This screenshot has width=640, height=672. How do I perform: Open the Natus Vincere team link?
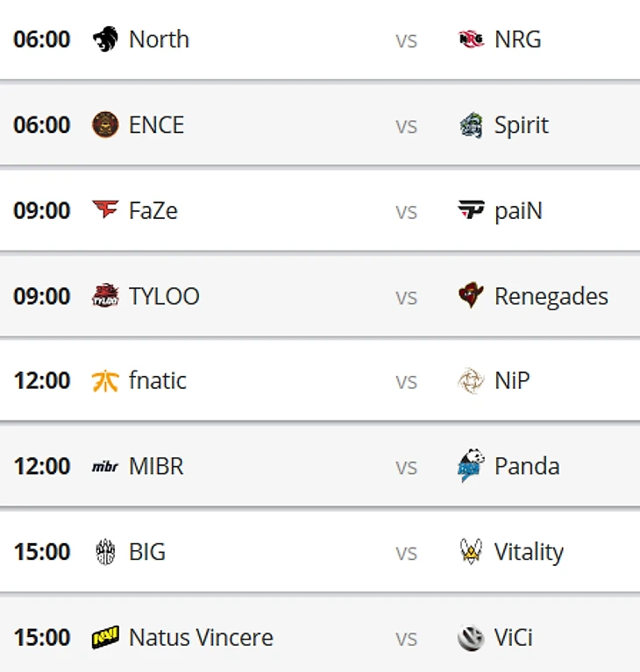coord(201,637)
